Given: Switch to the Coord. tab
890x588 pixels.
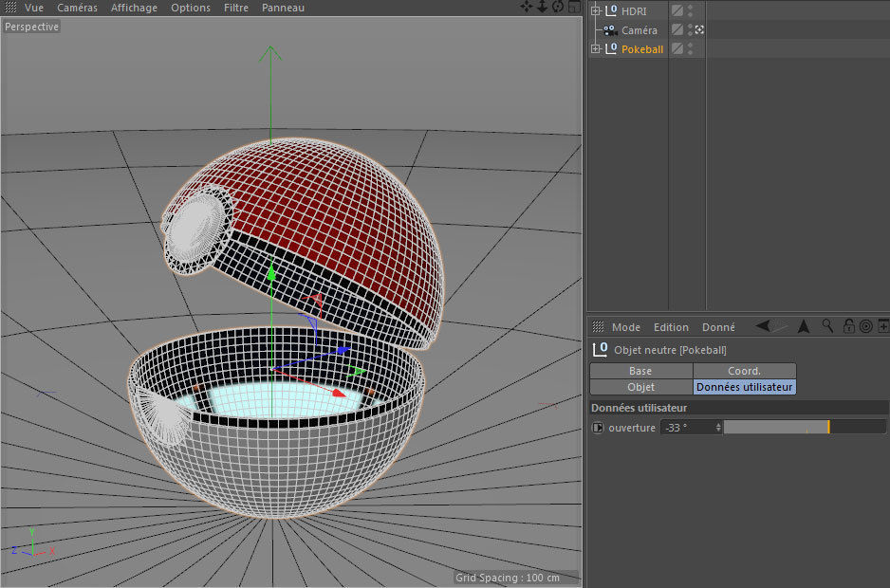Looking at the screenshot, I should click(745, 371).
